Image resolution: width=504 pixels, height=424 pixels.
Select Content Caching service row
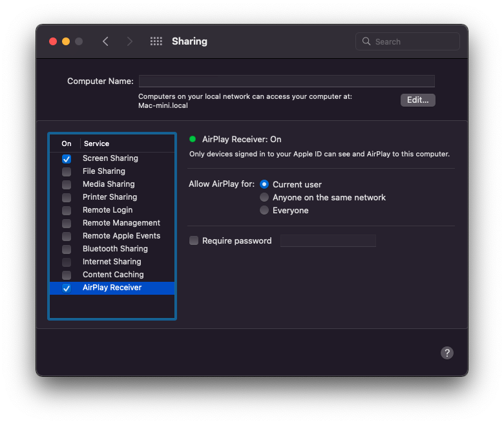click(113, 275)
